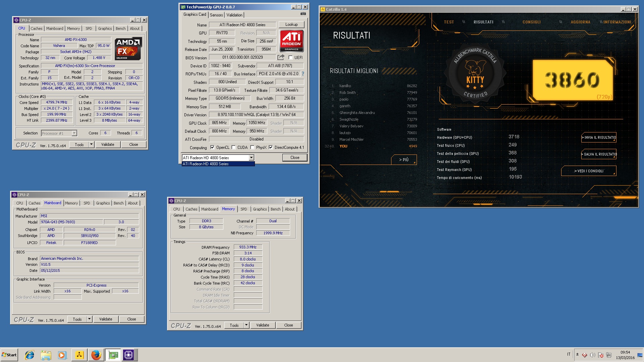This screenshot has height=362, width=644.
Task: Open the SPD tab in the CPU-Z Memory window
Action: click(244, 209)
